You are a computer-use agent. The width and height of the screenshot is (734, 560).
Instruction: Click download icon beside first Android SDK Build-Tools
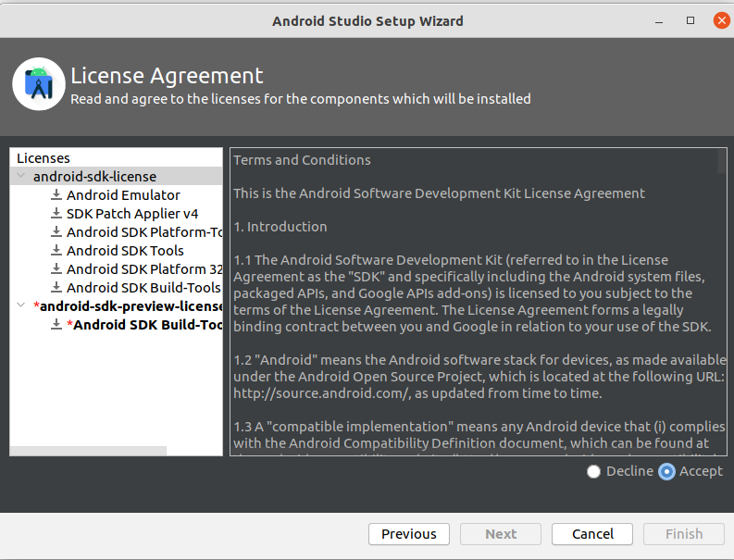tap(56, 288)
